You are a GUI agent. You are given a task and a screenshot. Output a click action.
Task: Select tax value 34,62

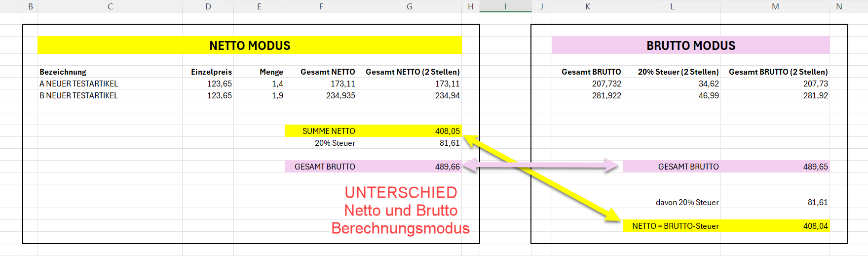click(672, 84)
